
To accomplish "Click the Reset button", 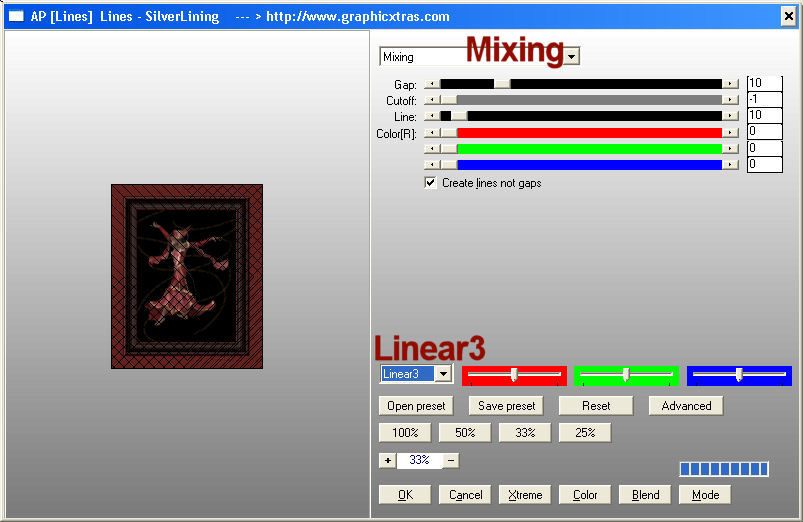I will click(596, 406).
